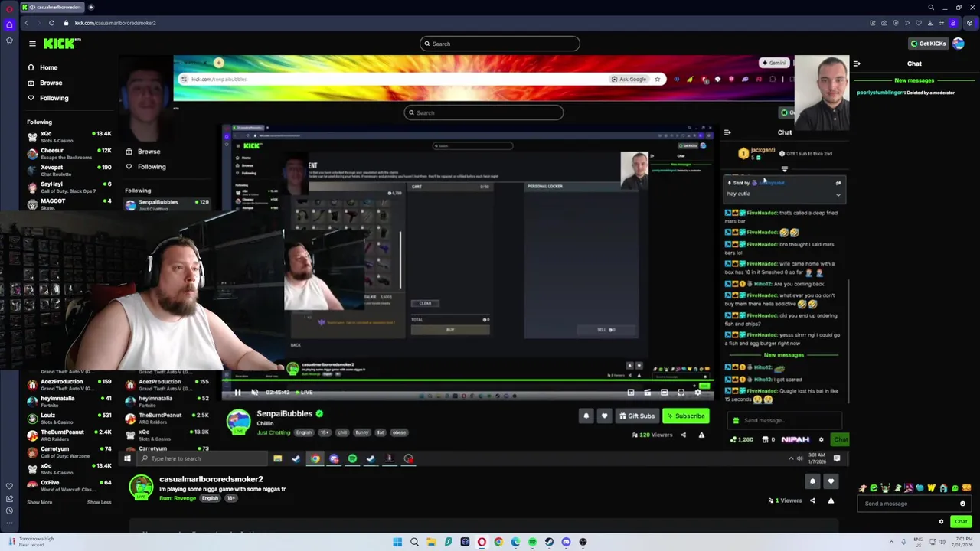Expand list with Show more
The image size is (980, 551).
pyautogui.click(x=40, y=502)
